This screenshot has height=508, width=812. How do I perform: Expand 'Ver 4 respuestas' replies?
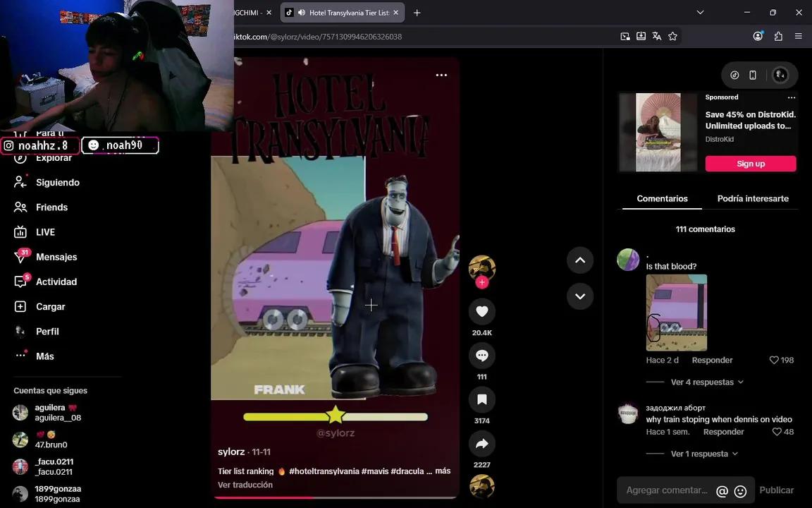[x=708, y=382]
